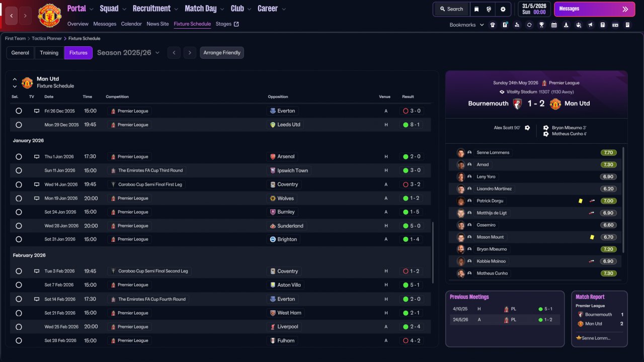Viewport: 644px width, 362px height.
Task: Switch to the General tab
Action: [x=20, y=53]
